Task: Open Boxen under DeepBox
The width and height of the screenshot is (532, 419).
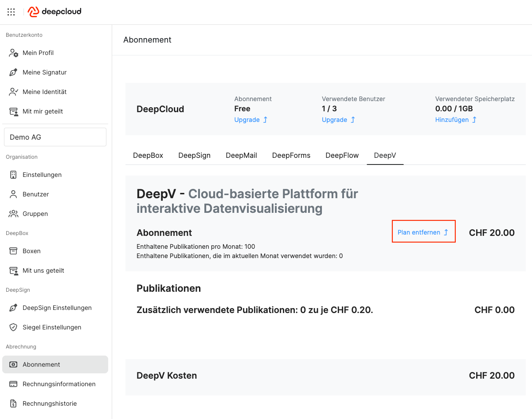Action: pyautogui.click(x=31, y=251)
